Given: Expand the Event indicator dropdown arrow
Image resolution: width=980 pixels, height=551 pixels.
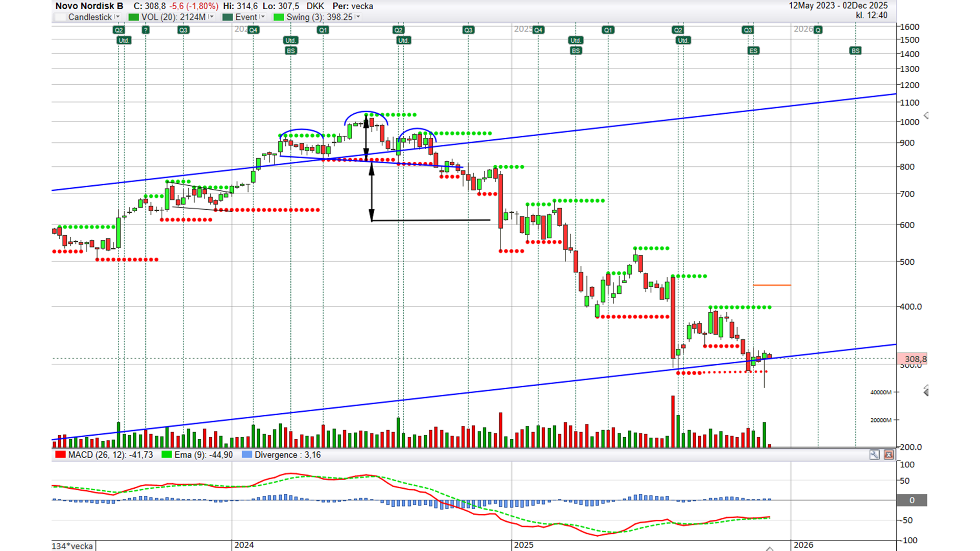Looking at the screenshot, I should (262, 17).
